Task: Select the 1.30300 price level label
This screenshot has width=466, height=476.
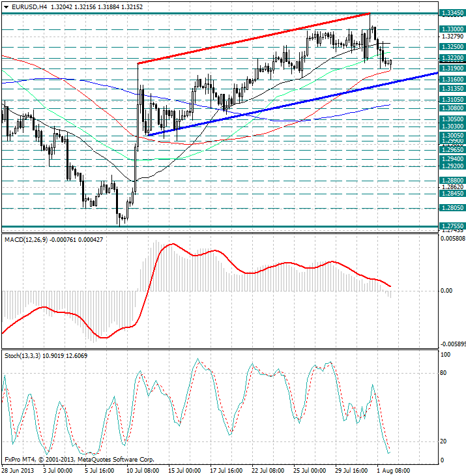Action: coord(452,126)
